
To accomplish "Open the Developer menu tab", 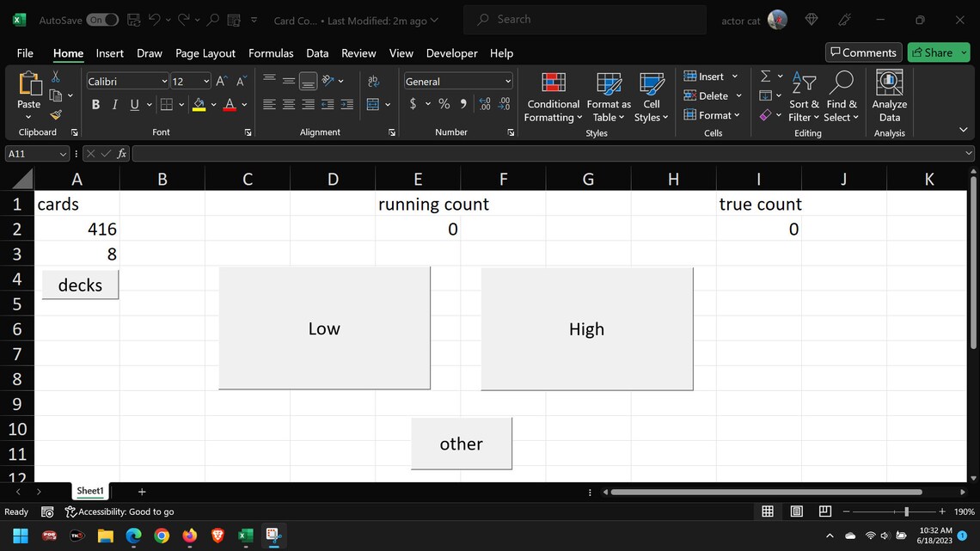I will click(x=451, y=52).
